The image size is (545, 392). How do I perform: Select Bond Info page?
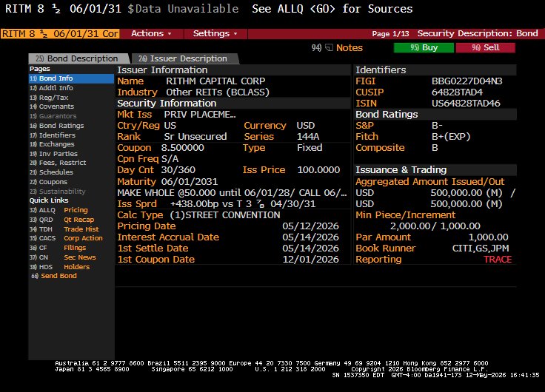pos(71,78)
